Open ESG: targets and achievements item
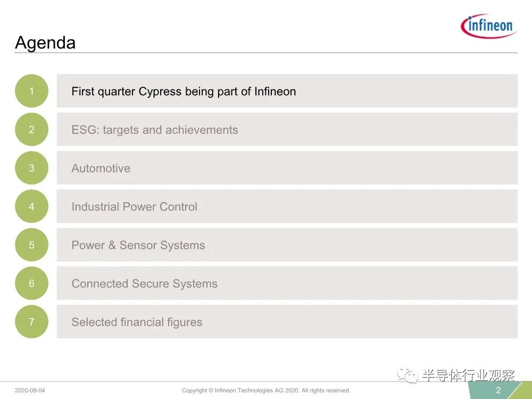 pos(287,129)
